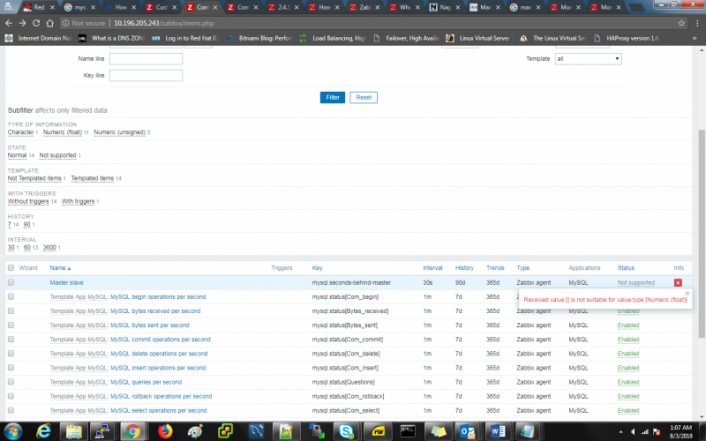The image size is (706, 441).
Task: Check the MySQL commit operations per second row
Action: click(x=11, y=339)
